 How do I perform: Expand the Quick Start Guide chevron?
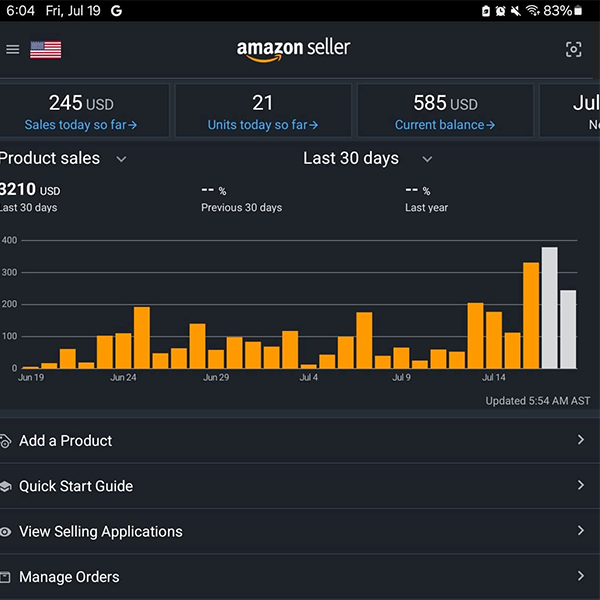[580, 486]
